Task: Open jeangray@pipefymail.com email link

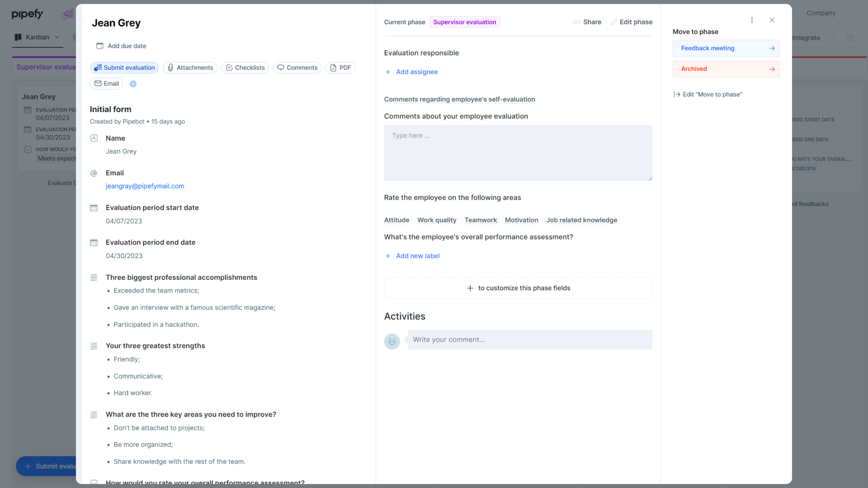Action: click(x=145, y=186)
